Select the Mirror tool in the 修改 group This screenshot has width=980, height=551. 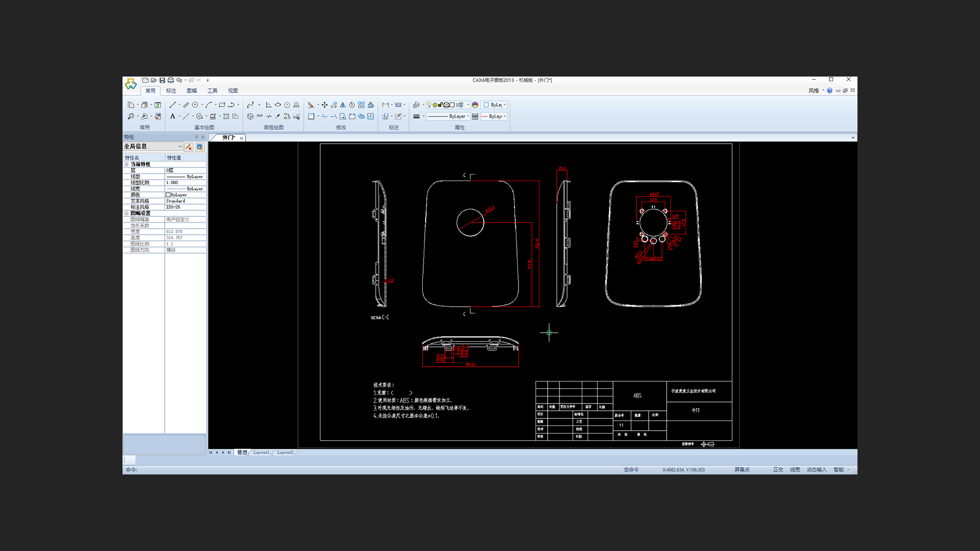343,105
